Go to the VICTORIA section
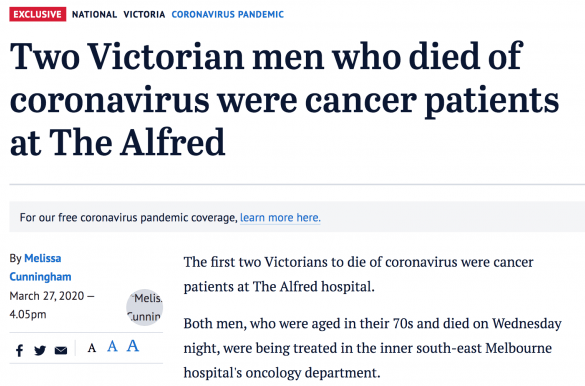 point(144,15)
